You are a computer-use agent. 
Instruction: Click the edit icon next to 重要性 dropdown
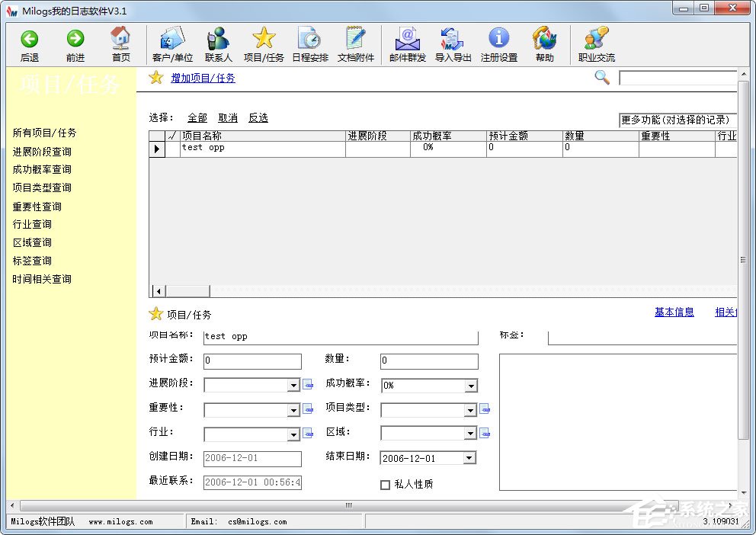pos(308,409)
